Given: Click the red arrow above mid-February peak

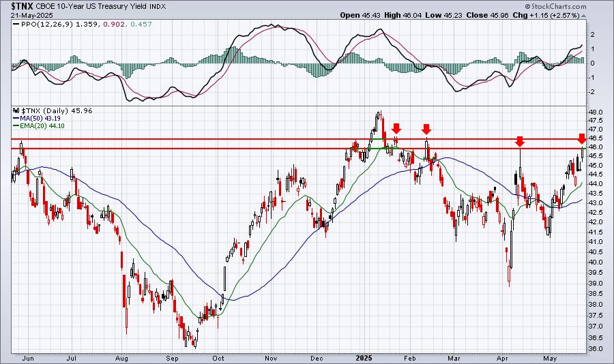Looking at the screenshot, I should pyautogui.click(x=426, y=129).
